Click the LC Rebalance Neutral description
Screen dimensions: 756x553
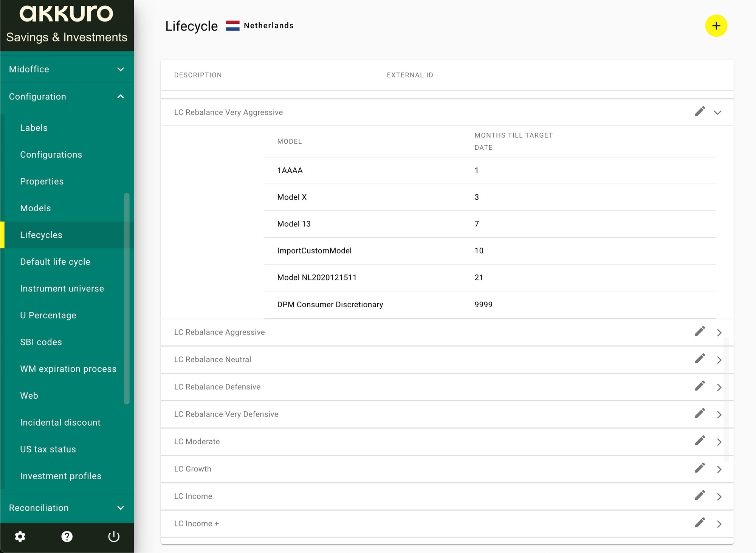[212, 359]
